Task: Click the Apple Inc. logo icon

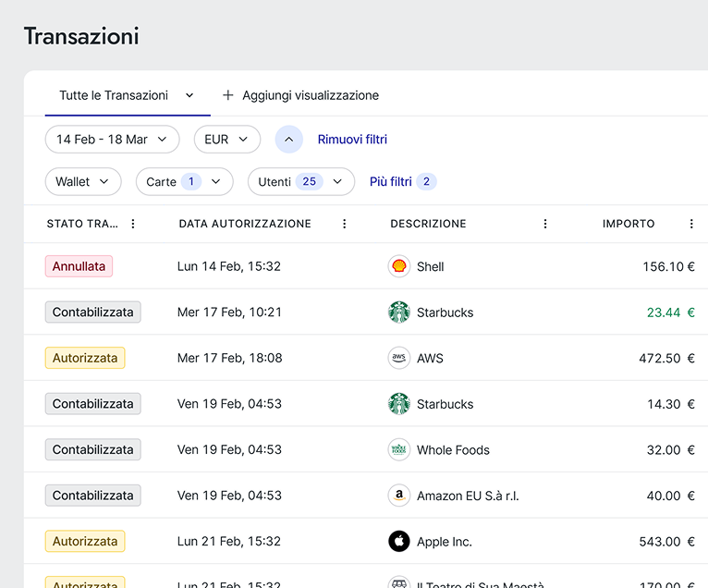Action: click(x=398, y=541)
